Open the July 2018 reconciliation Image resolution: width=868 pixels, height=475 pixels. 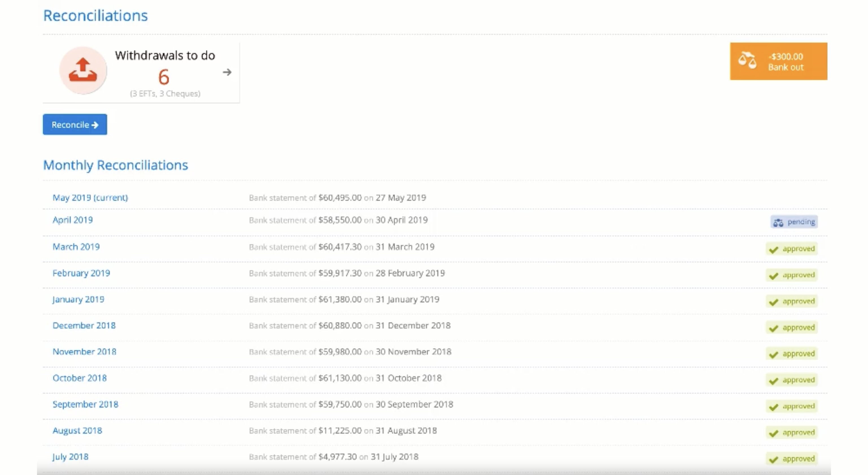pyautogui.click(x=70, y=457)
